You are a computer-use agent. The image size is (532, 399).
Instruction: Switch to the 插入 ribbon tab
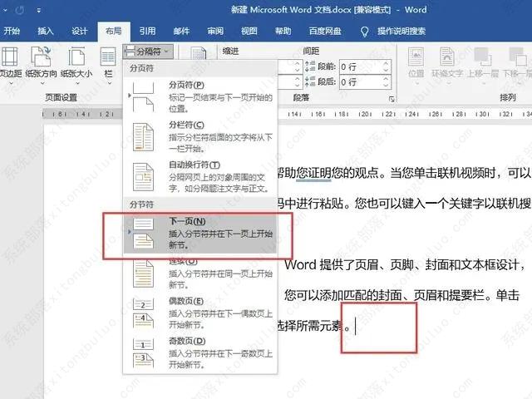[x=46, y=32]
